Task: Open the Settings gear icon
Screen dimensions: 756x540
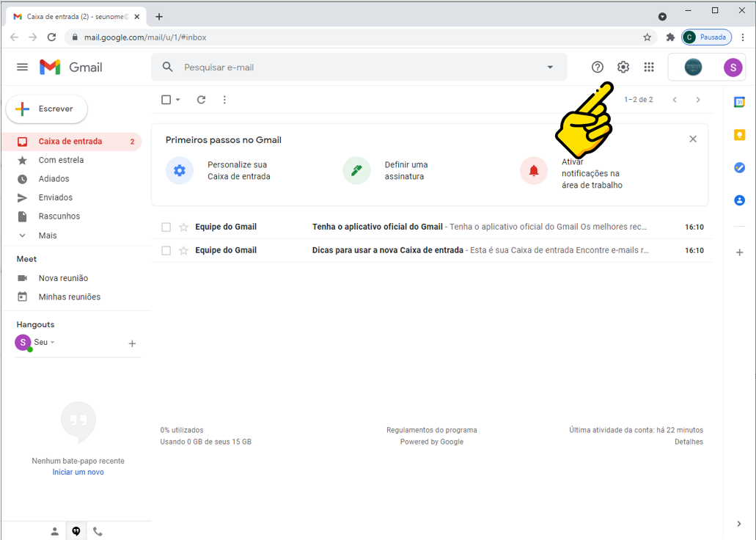Action: (623, 67)
